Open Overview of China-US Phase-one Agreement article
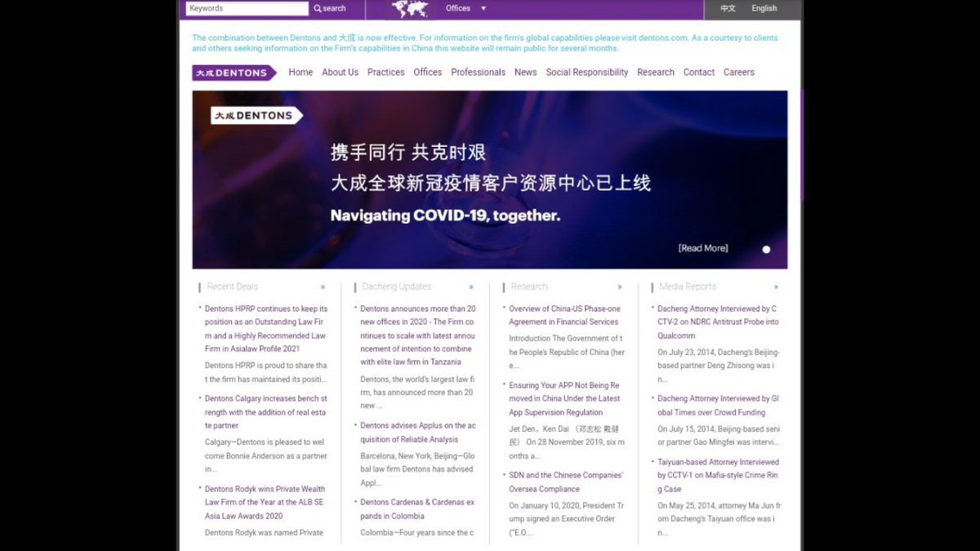 (x=564, y=316)
